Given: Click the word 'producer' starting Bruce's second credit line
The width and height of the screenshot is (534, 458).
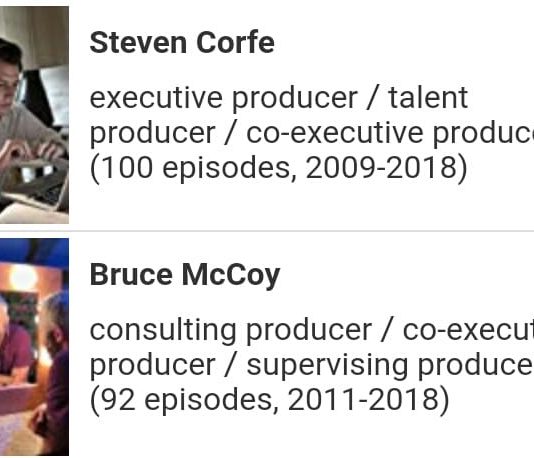Looking at the screenshot, I should [153, 366].
